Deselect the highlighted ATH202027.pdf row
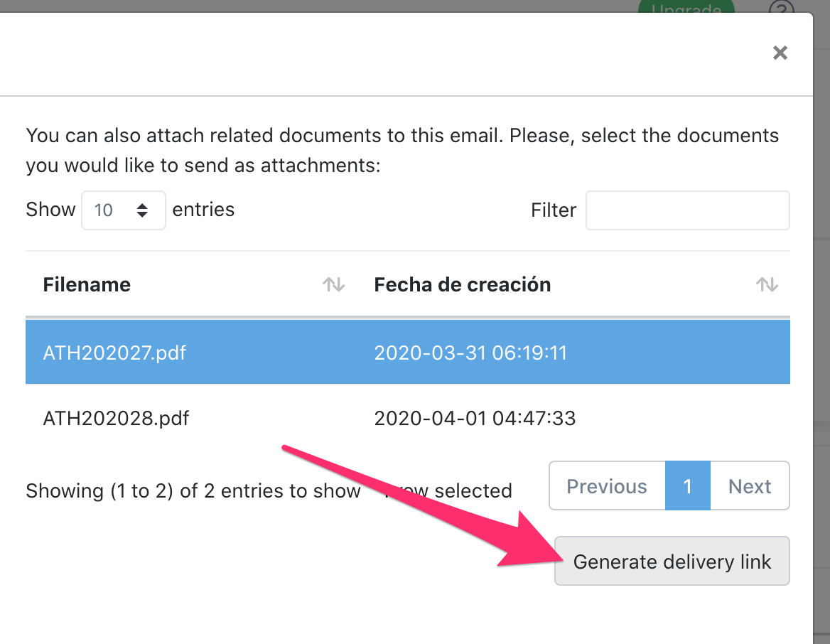This screenshot has height=644, width=830. tap(114, 353)
